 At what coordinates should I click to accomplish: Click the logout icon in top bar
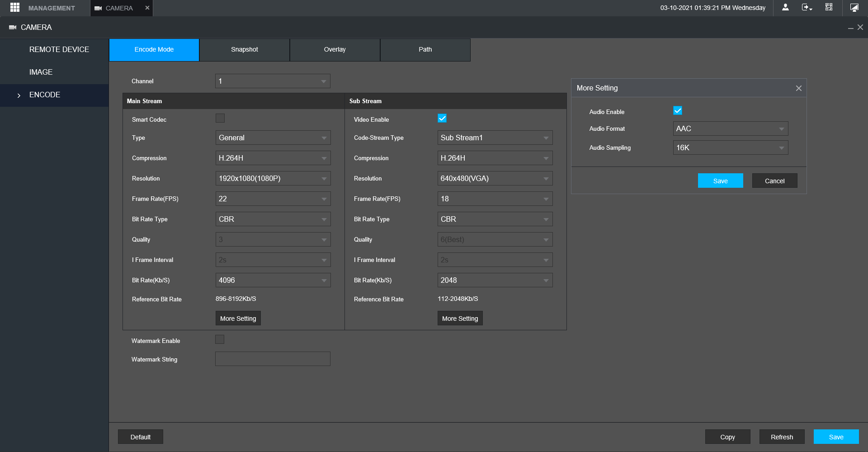[x=807, y=7]
